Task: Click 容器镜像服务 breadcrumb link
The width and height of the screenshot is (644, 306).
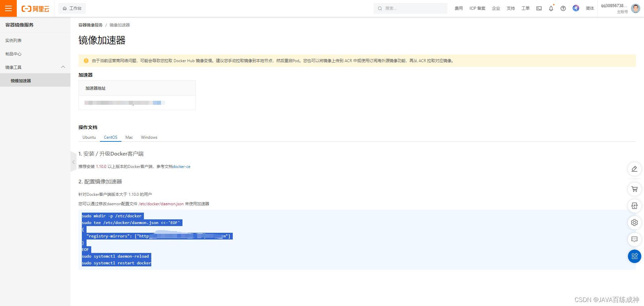Action: click(91, 25)
